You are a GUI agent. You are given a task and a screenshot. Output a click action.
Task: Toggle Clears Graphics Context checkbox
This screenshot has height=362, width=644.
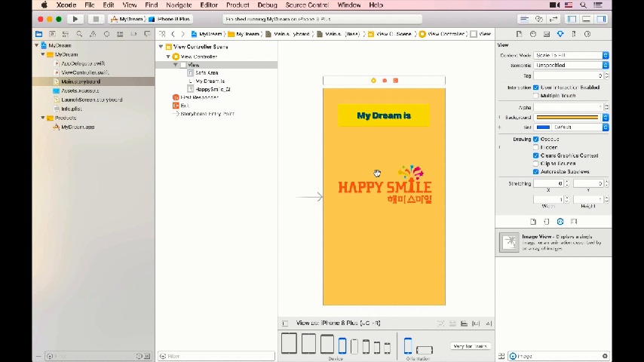(x=535, y=155)
